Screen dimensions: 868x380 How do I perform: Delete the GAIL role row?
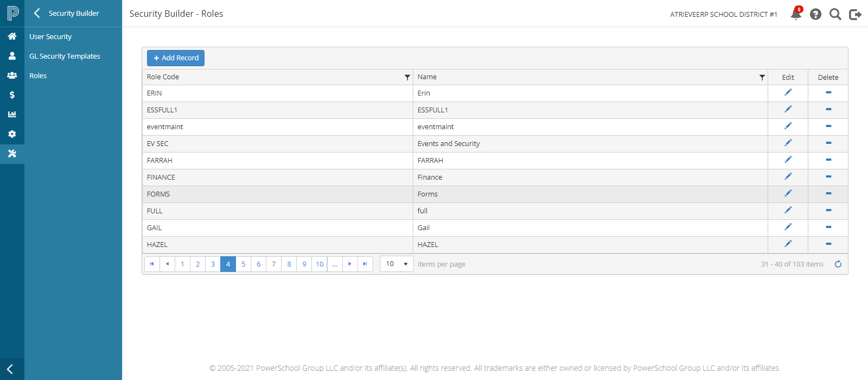click(x=828, y=227)
